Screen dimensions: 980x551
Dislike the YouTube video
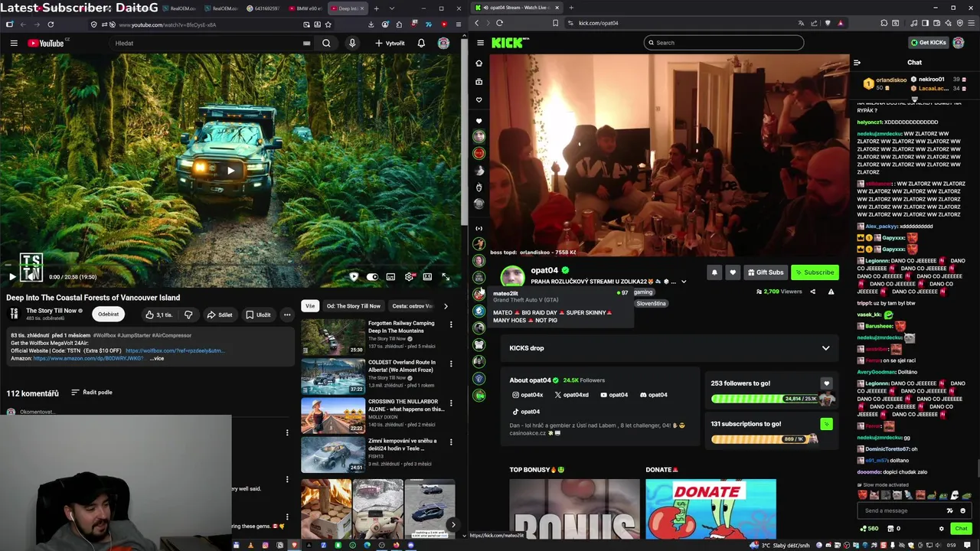(x=188, y=315)
